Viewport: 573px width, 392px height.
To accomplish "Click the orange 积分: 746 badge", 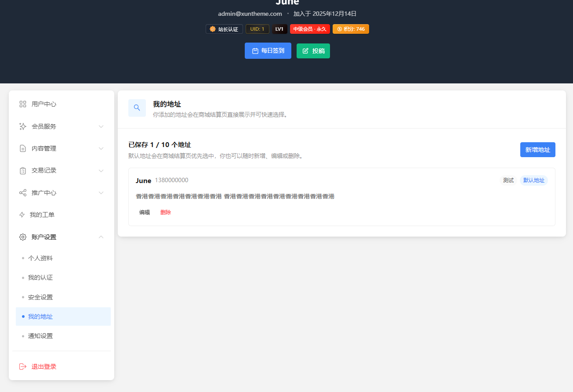I will [x=351, y=29].
